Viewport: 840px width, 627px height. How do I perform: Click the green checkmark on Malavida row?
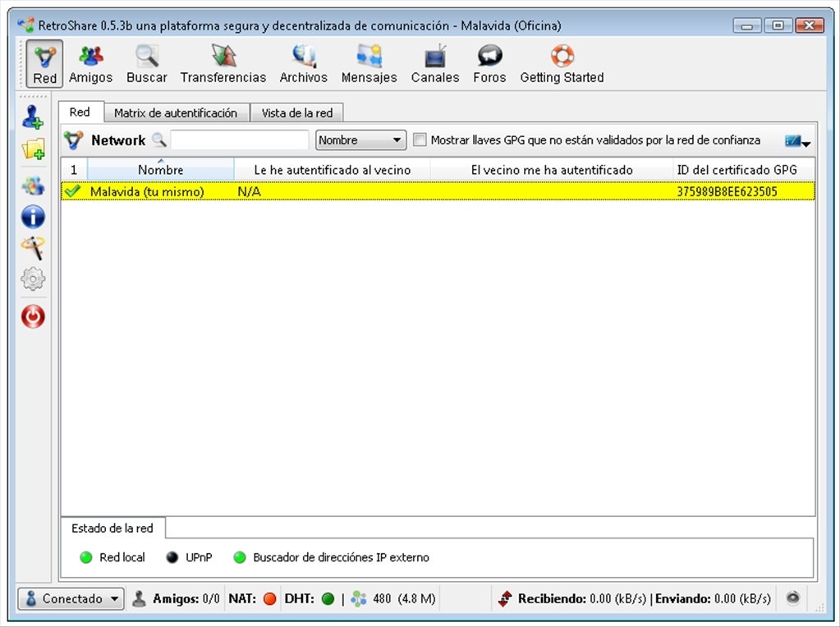tap(72, 191)
